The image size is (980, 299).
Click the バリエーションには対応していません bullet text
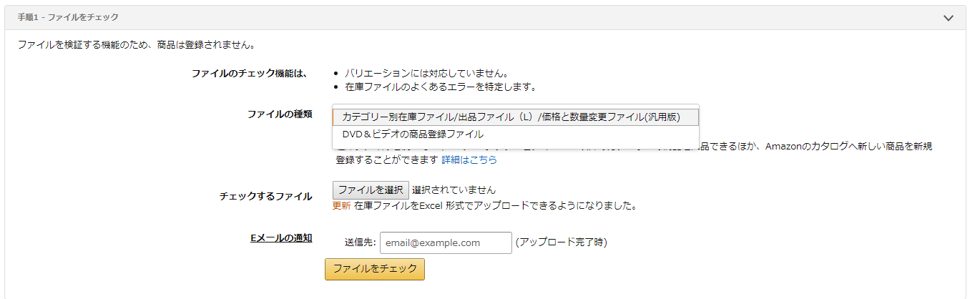426,73
